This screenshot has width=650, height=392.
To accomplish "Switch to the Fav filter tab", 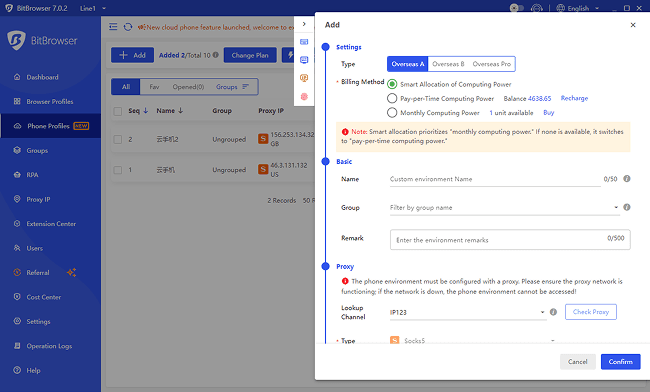I will [x=154, y=87].
